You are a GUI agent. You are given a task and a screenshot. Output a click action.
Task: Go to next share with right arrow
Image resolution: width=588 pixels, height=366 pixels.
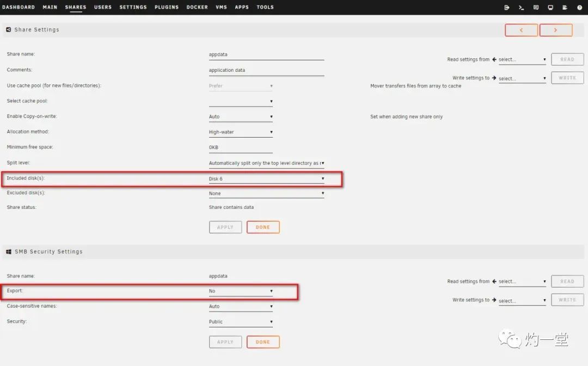point(555,30)
